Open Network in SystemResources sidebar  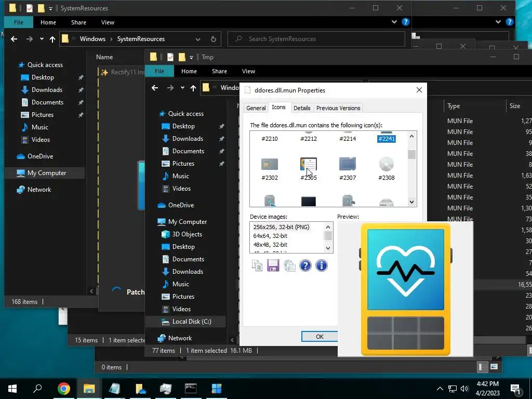[39, 190]
